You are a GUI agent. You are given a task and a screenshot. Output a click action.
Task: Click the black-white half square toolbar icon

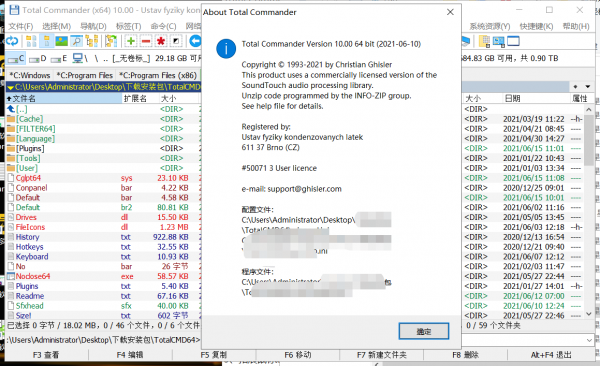coord(176,41)
